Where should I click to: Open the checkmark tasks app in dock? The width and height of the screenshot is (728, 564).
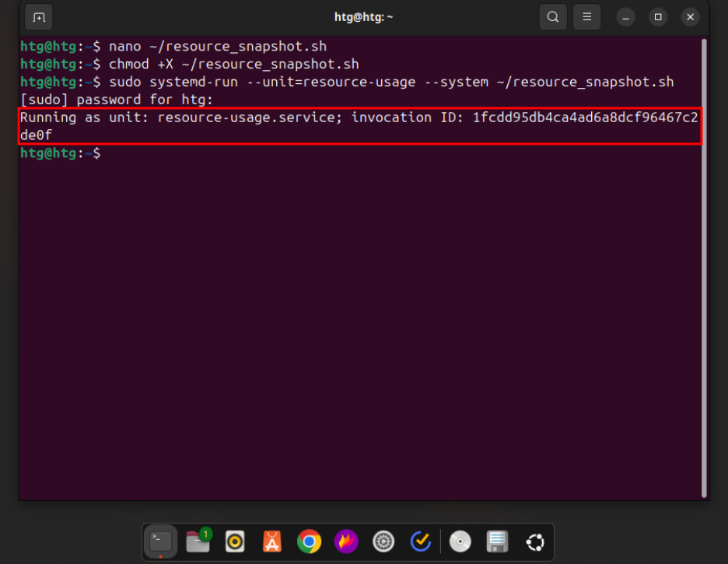421,541
